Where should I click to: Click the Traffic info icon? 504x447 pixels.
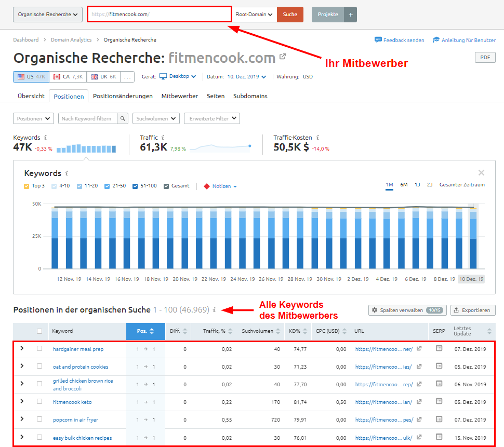click(163, 138)
